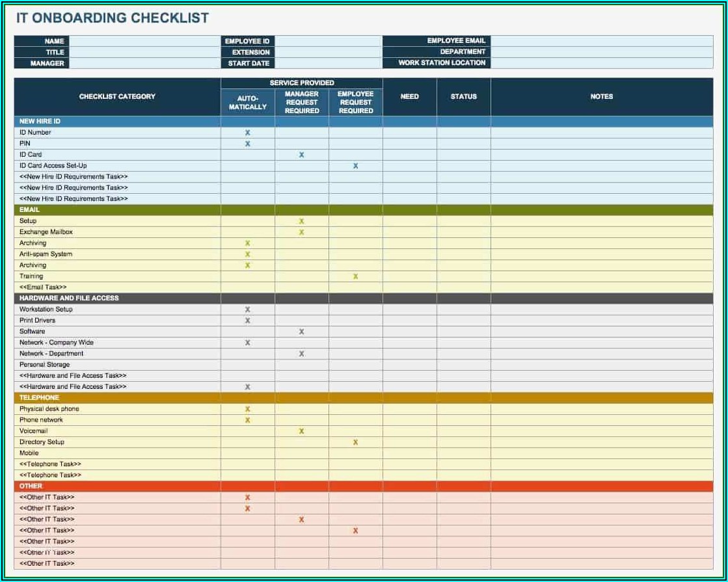The image size is (728, 582).
Task: Toggle the ID Card manager request X
Action: [x=301, y=155]
